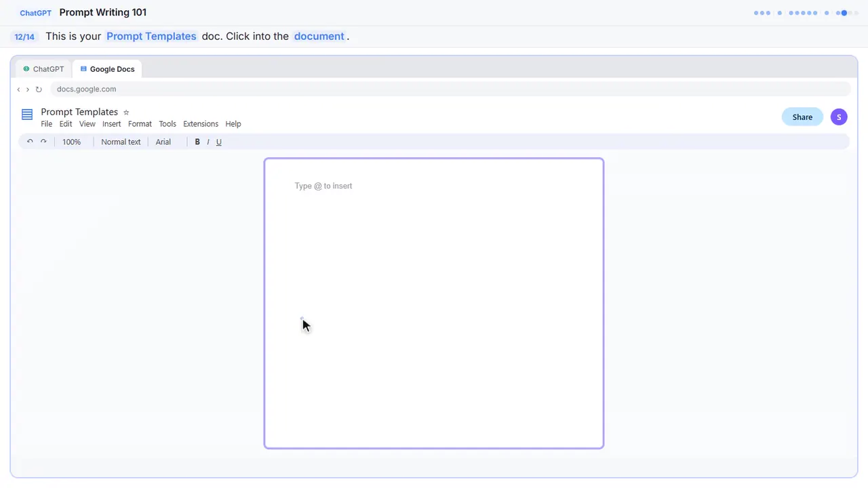Undo the last action in the toolbar
Image resolution: width=868 pixels, height=488 pixels.
click(x=30, y=142)
